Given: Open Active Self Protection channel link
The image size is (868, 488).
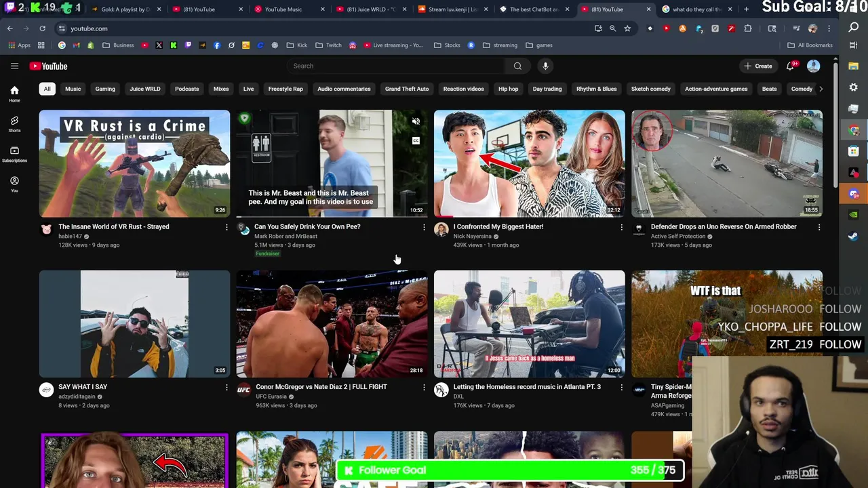Looking at the screenshot, I should point(678,237).
